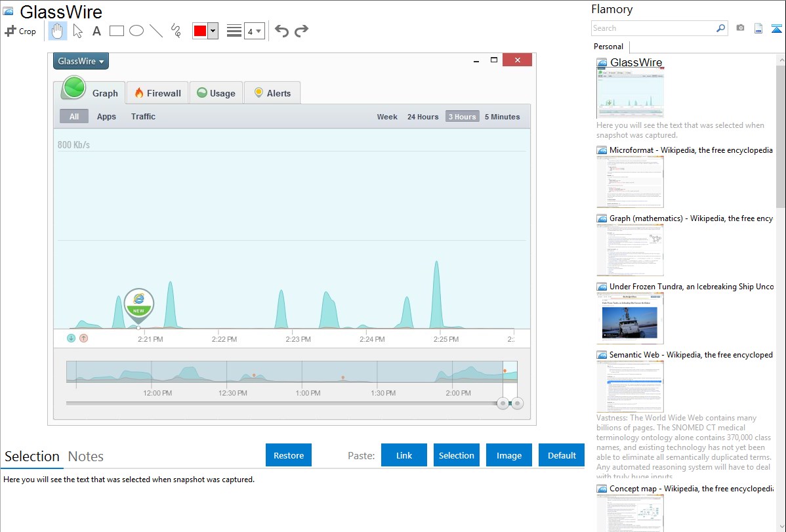The width and height of the screenshot is (786, 532).
Task: Click the red color swatch
Action: [200, 31]
